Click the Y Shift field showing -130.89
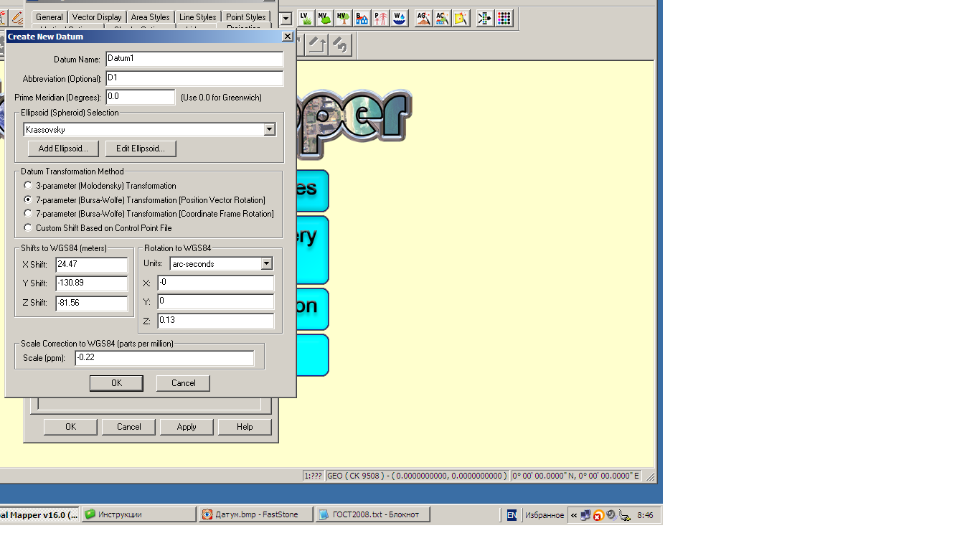The height and width of the screenshot is (551, 980). click(x=92, y=283)
